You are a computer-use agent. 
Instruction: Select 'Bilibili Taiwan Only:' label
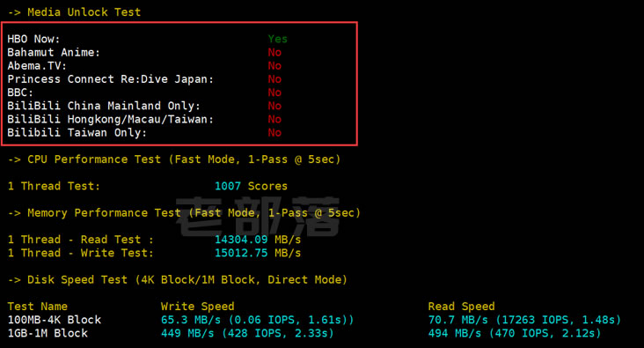pos(77,133)
